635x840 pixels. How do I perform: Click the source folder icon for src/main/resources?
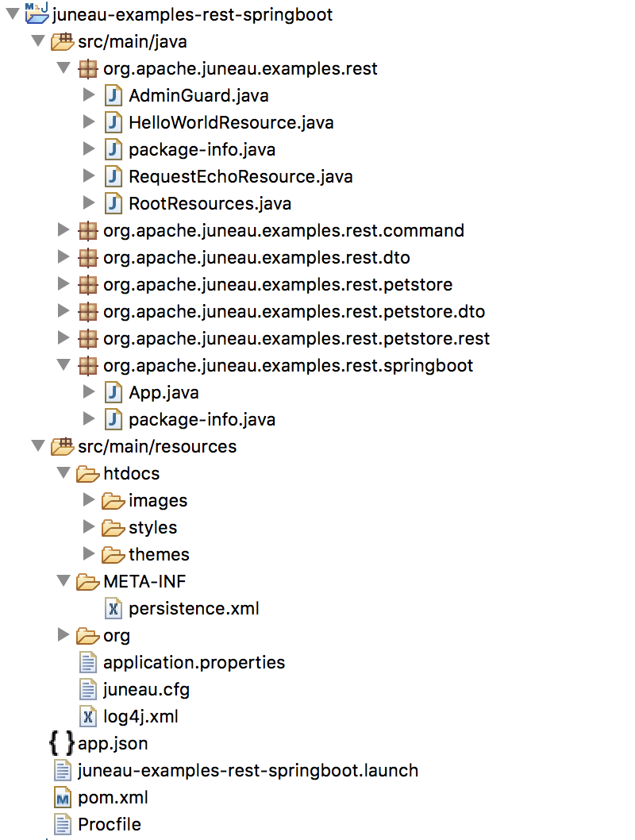coord(63,447)
